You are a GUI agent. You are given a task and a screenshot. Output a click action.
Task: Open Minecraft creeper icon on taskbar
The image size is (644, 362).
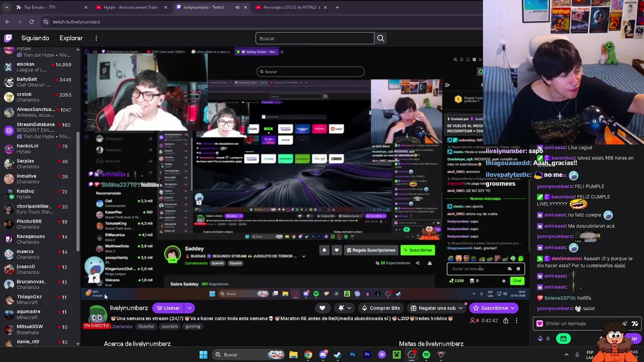tap(396, 354)
